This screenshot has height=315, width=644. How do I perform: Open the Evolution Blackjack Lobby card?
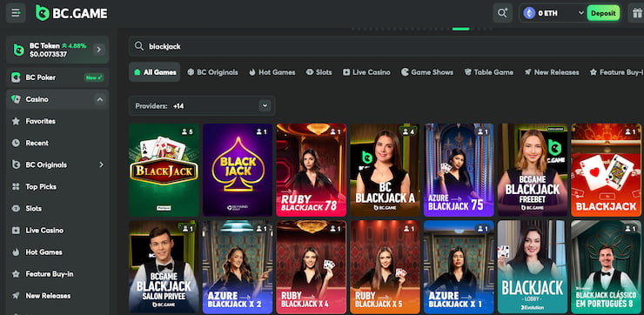(533, 267)
